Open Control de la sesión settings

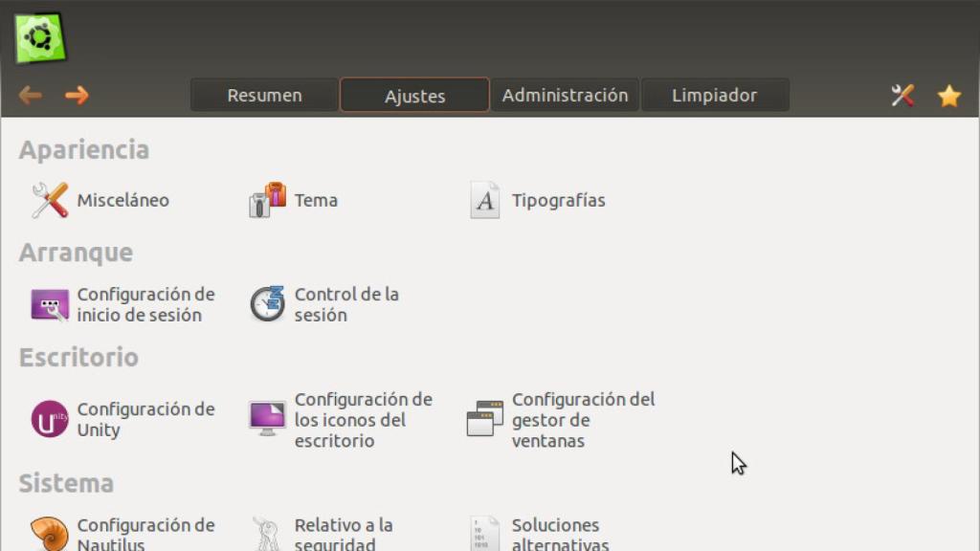pyautogui.click(x=345, y=304)
